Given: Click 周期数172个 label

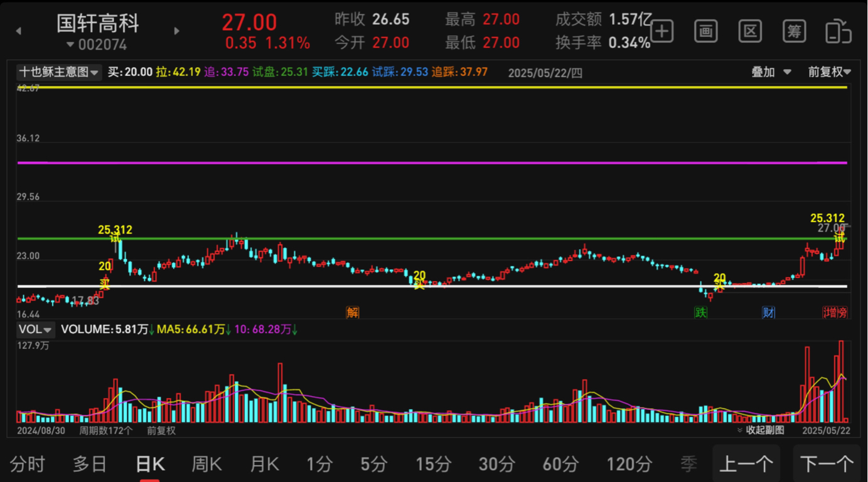Looking at the screenshot, I should point(106,431).
